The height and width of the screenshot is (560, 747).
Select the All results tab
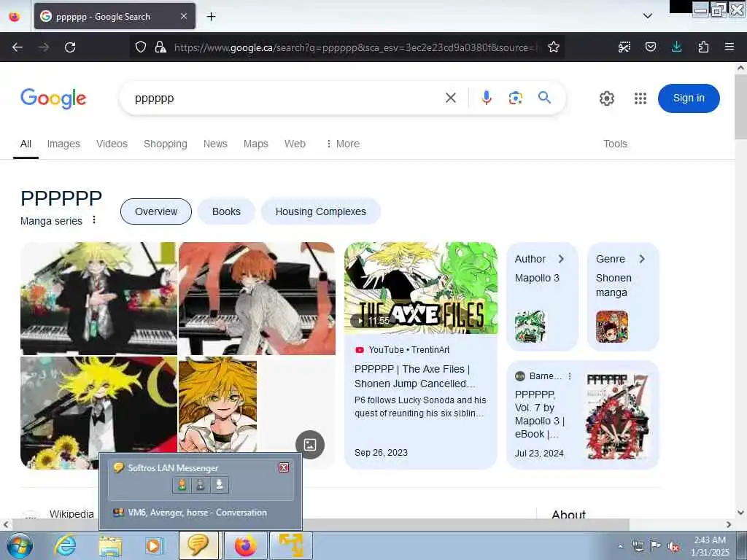(x=26, y=144)
